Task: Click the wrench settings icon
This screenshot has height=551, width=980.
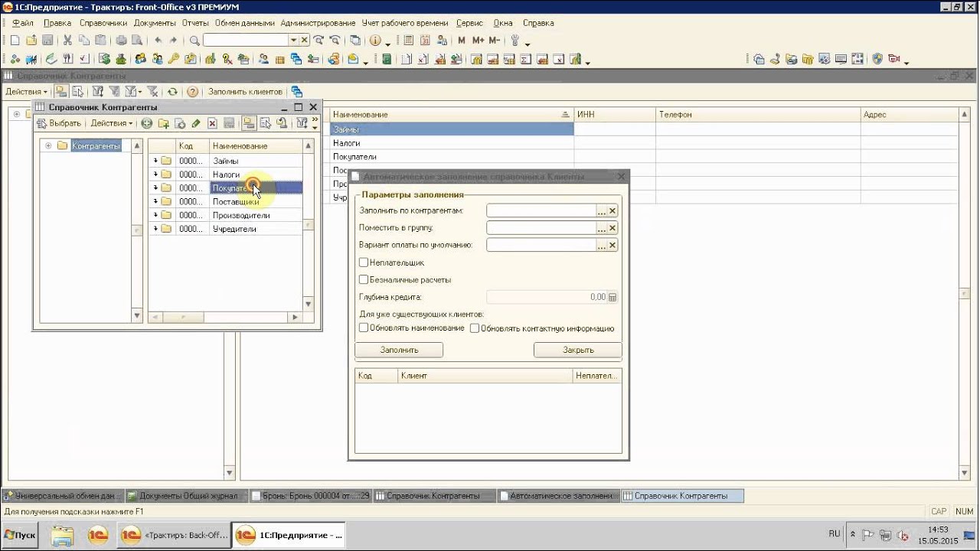Action: point(514,41)
